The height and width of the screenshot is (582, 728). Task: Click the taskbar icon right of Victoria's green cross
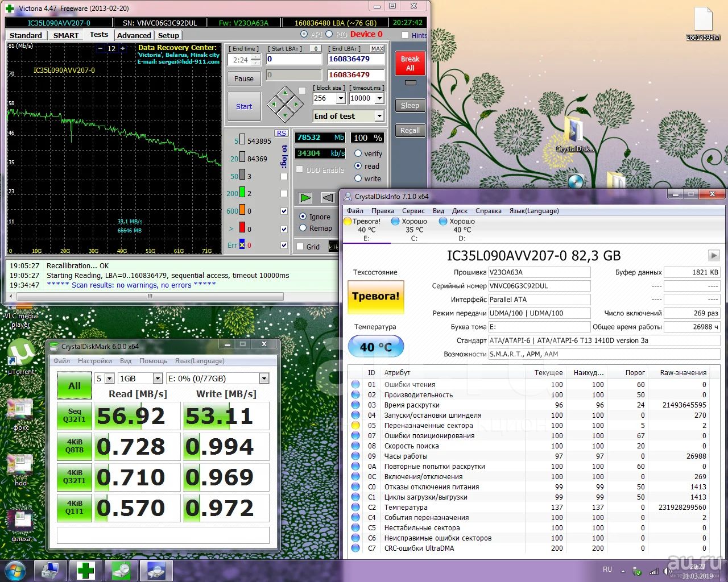point(120,570)
